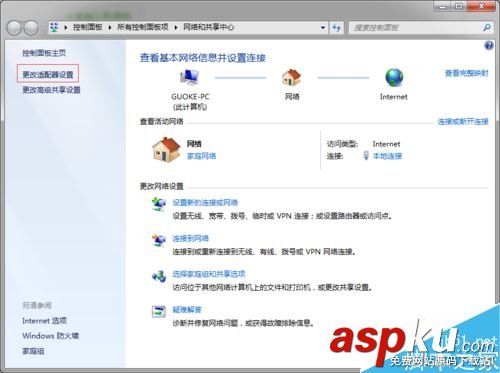Click the refresh button beside address bar
500x373 pixels.
(x=336, y=28)
